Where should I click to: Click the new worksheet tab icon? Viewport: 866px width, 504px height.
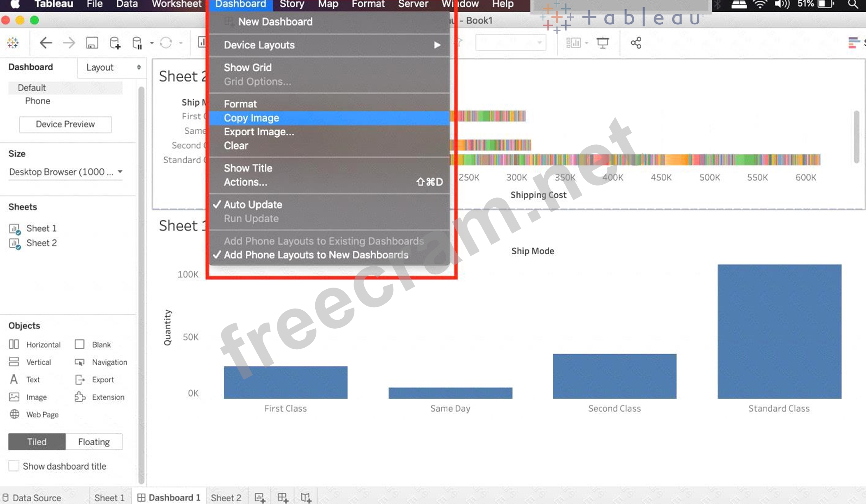[260, 497]
